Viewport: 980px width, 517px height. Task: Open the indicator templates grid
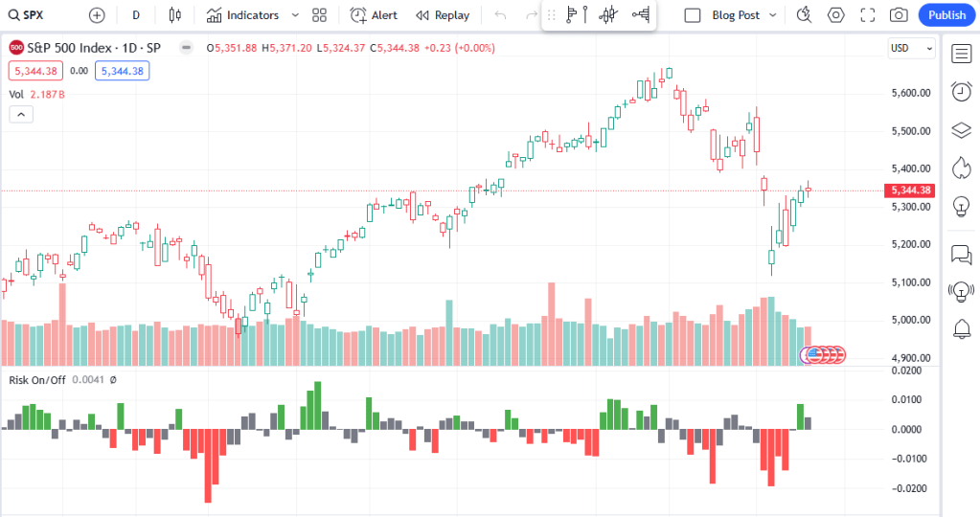[320, 15]
